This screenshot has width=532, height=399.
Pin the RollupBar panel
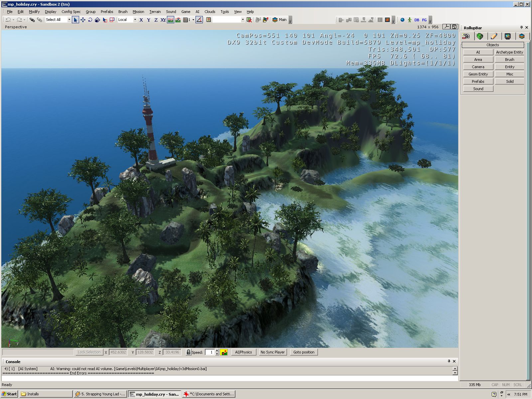521,28
